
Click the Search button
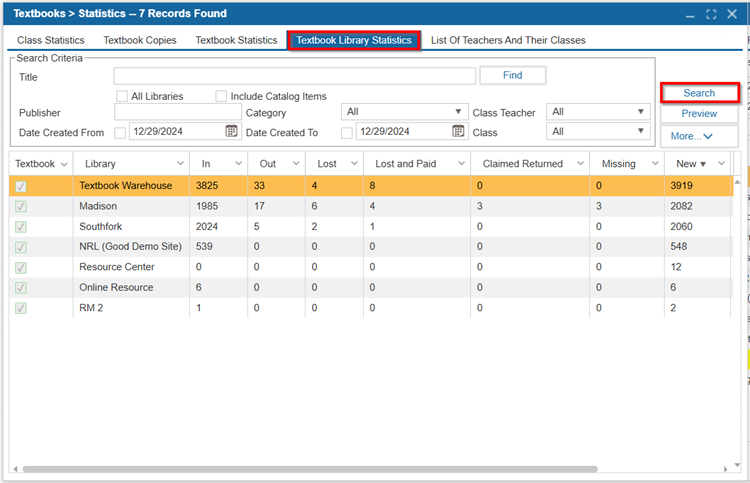pos(699,93)
